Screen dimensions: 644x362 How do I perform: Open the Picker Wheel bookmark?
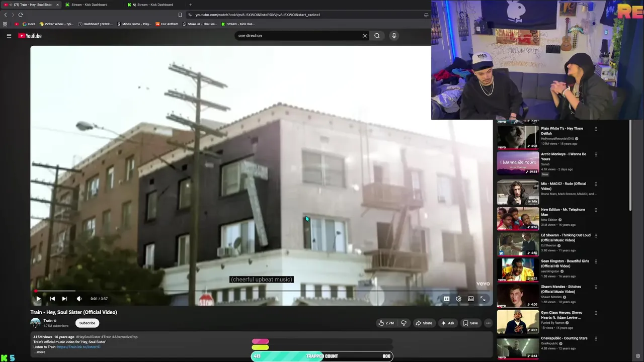click(56, 24)
